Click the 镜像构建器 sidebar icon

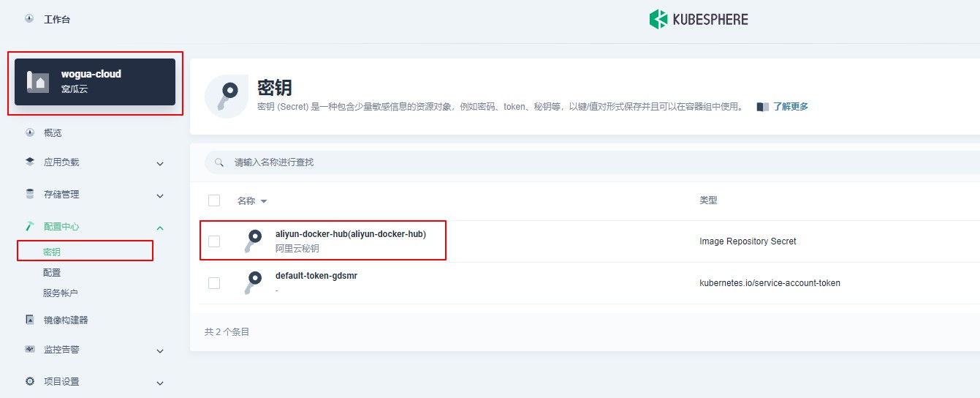[x=30, y=320]
